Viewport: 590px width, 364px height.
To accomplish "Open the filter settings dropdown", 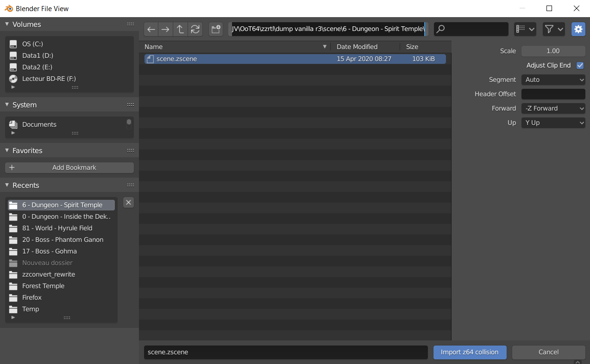I will [554, 29].
